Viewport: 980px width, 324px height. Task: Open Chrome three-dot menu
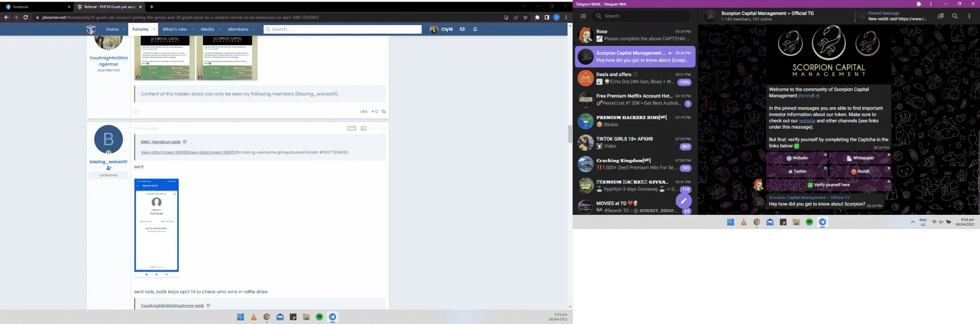(566, 17)
